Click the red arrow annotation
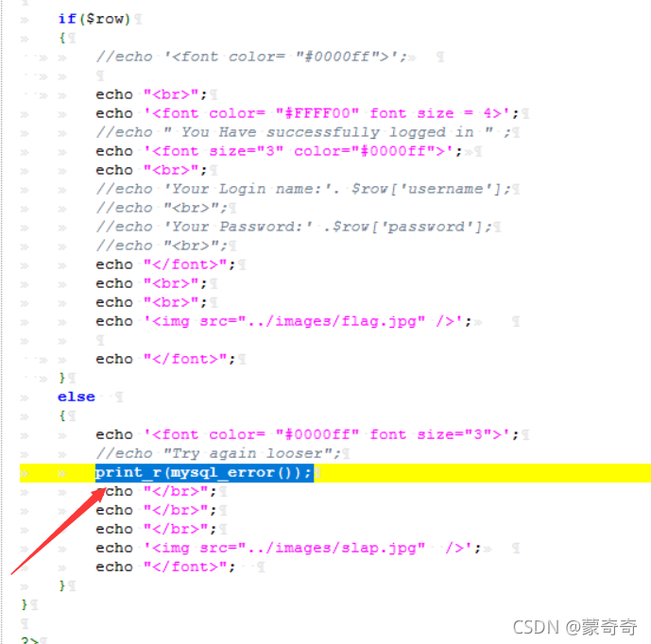This screenshot has width=651, height=644. tap(59, 531)
